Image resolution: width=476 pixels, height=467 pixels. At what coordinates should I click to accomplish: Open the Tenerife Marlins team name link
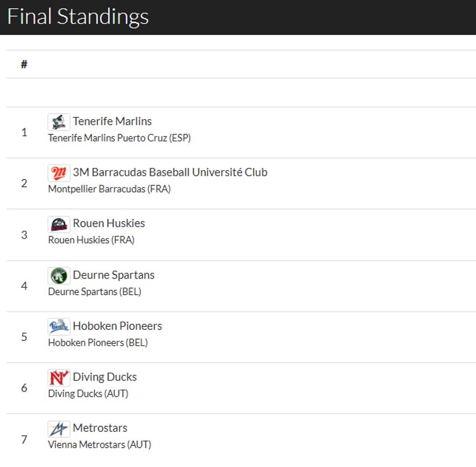pyautogui.click(x=112, y=121)
